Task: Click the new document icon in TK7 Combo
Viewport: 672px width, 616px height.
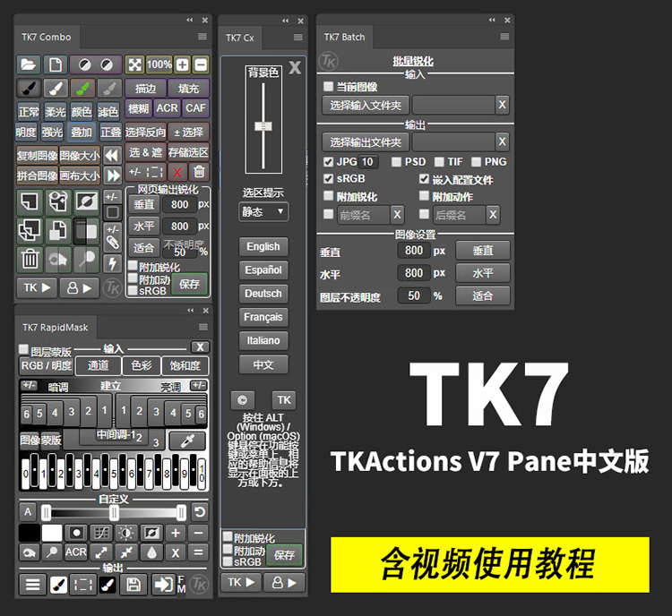Action: (55, 65)
